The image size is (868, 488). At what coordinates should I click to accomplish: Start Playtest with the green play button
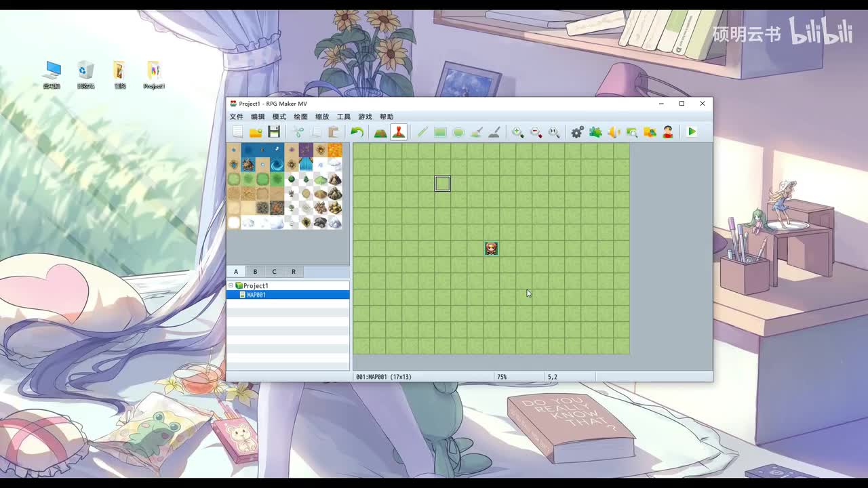(x=692, y=132)
